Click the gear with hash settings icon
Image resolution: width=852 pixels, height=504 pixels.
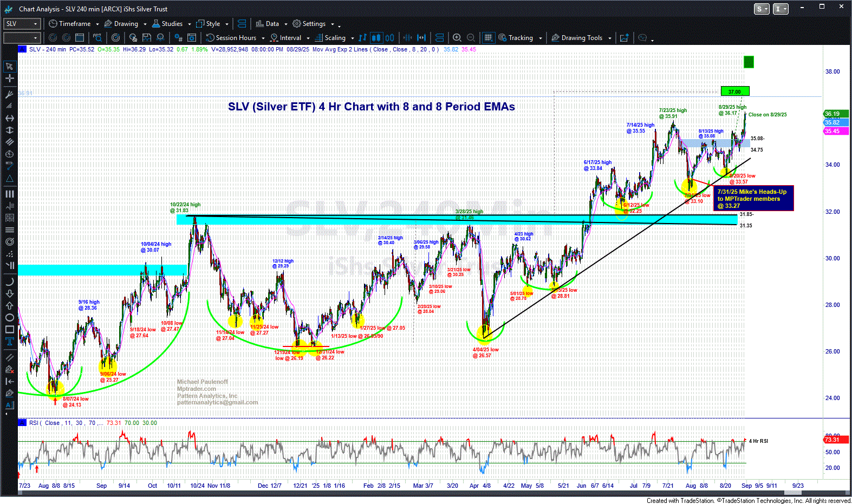178,38
